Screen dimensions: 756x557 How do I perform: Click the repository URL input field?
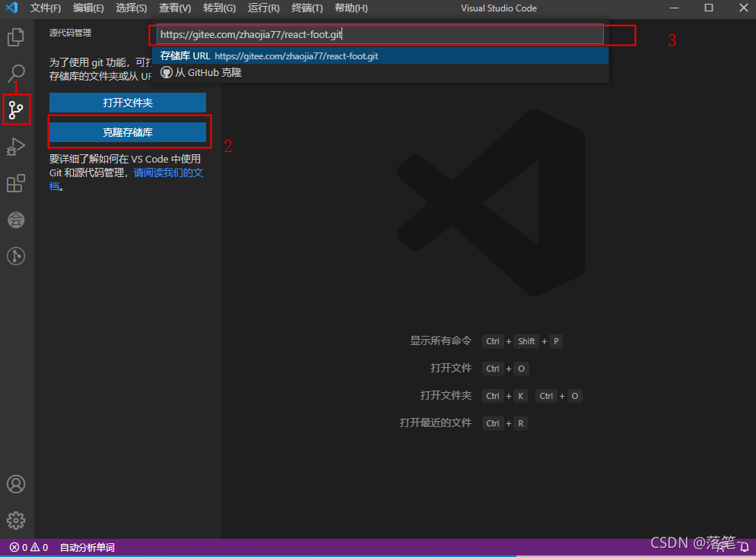380,34
